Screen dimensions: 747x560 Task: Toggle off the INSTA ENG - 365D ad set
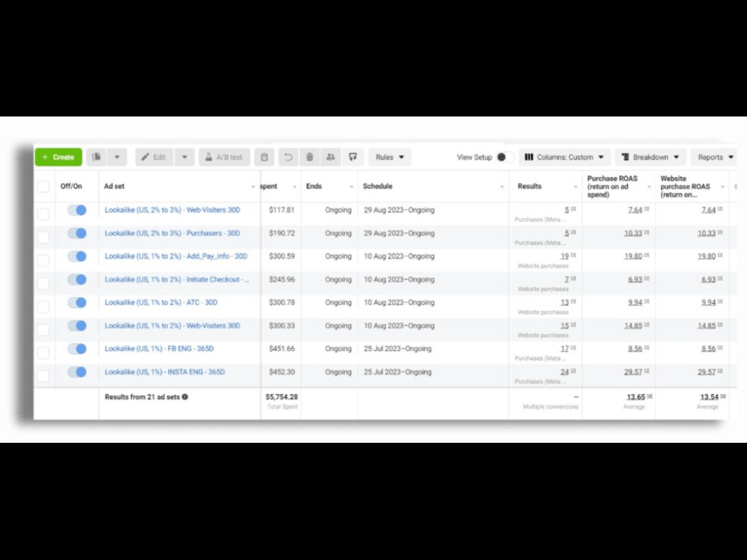tap(77, 372)
